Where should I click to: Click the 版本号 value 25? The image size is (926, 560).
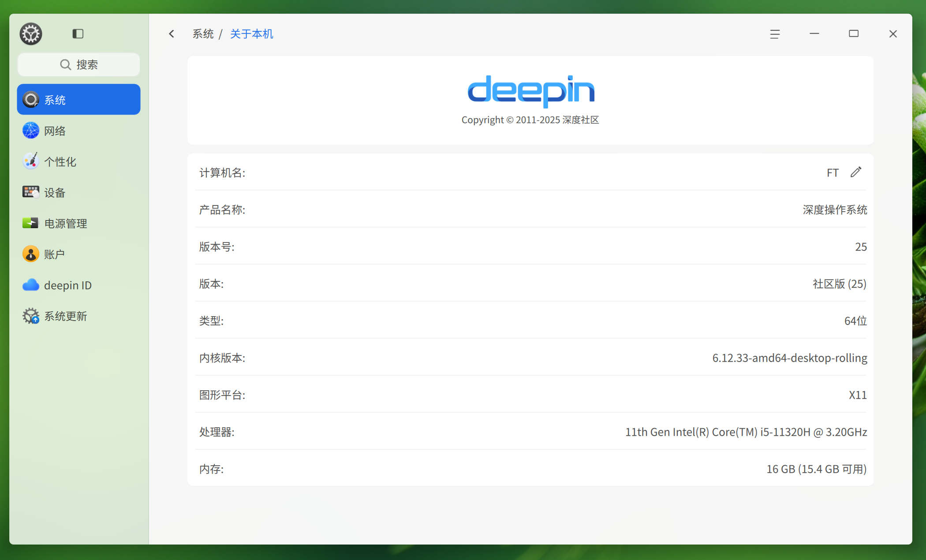[861, 246]
